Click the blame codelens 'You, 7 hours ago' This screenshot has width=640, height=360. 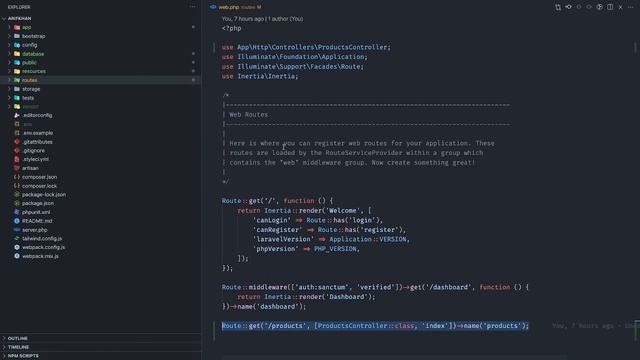coord(243,19)
